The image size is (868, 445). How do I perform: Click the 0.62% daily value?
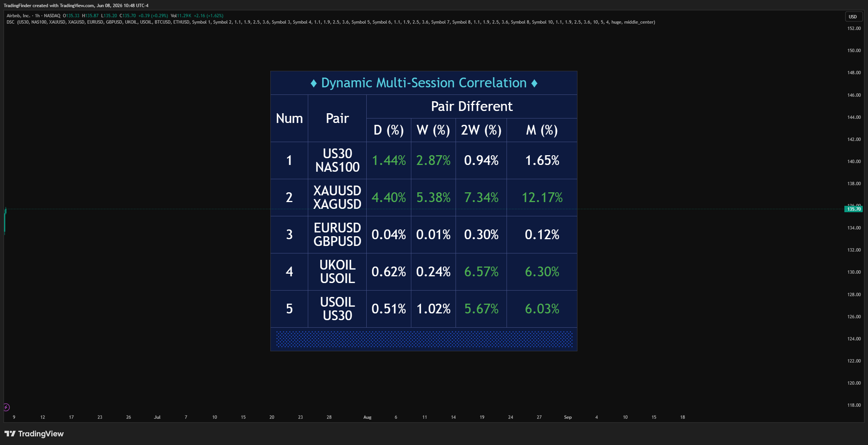(x=389, y=272)
